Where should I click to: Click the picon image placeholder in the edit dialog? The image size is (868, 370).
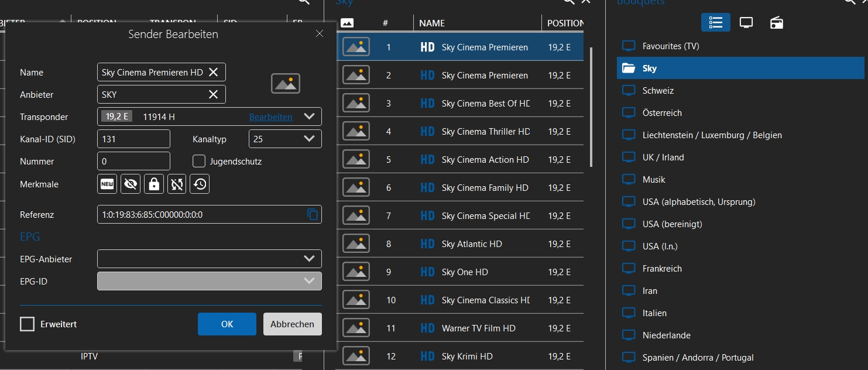pyautogui.click(x=286, y=84)
